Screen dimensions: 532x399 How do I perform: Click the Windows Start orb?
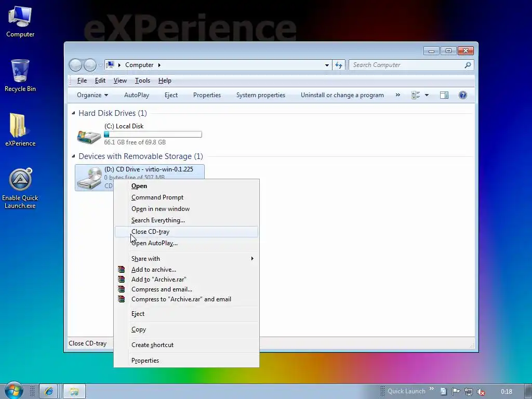pyautogui.click(x=14, y=391)
